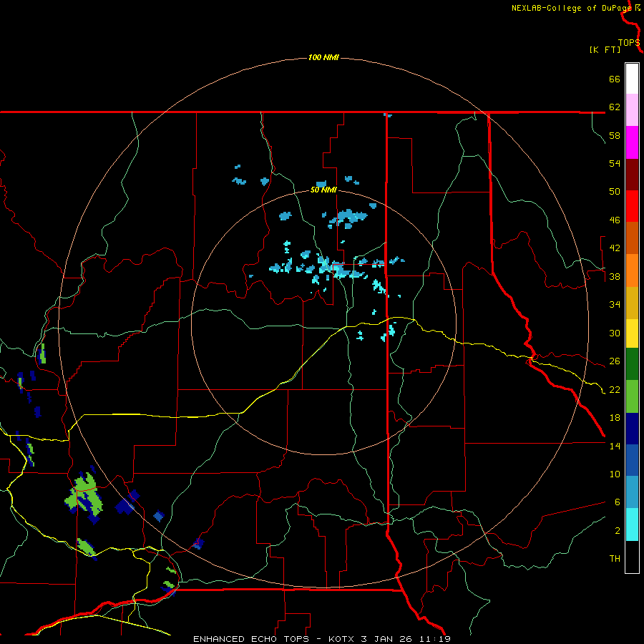This screenshot has width=644, height=644.
Task: Click the legend value "26"
Action: [x=615, y=361]
